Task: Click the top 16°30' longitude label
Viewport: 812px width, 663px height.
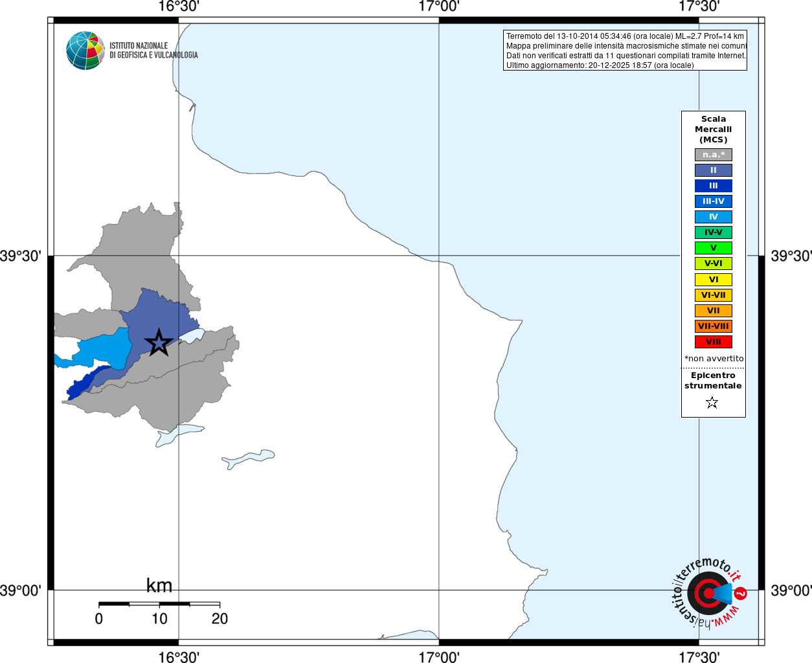Action: pos(179,6)
